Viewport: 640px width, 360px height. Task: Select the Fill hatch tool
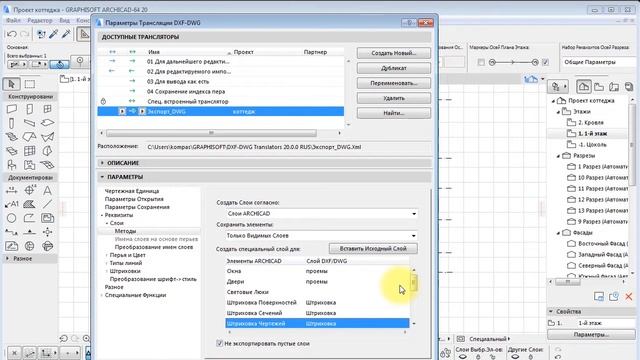[29, 204]
